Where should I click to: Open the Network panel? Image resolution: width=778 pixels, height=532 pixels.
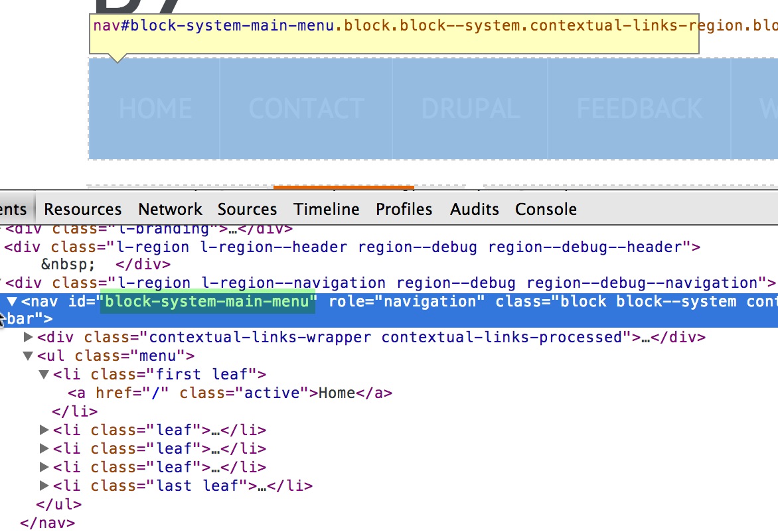tap(170, 209)
